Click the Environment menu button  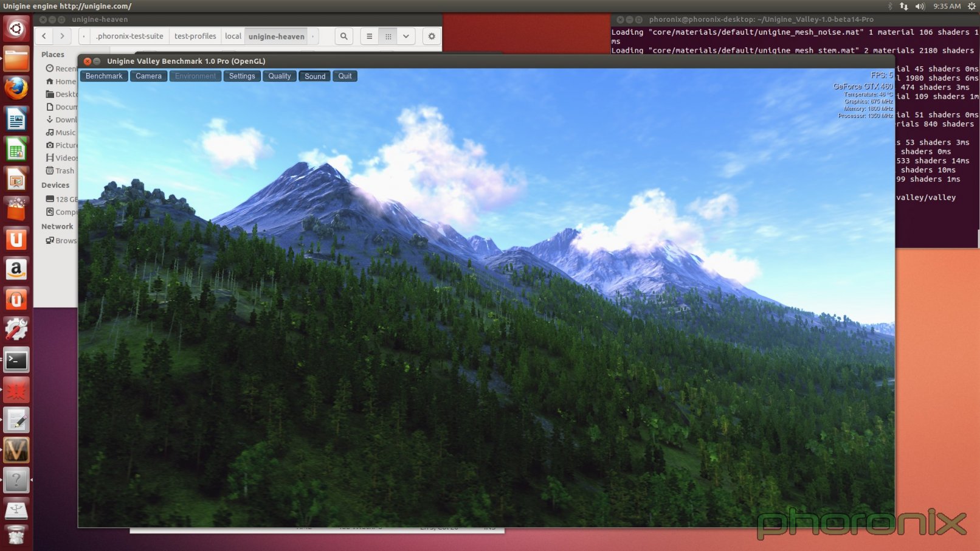pyautogui.click(x=195, y=76)
